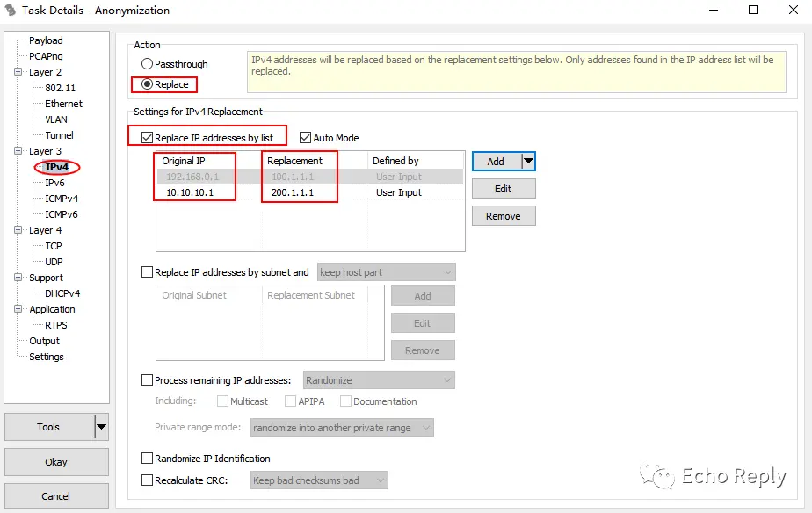Select Ethernet in the tree
Screen dimensions: 812x513
coord(63,104)
